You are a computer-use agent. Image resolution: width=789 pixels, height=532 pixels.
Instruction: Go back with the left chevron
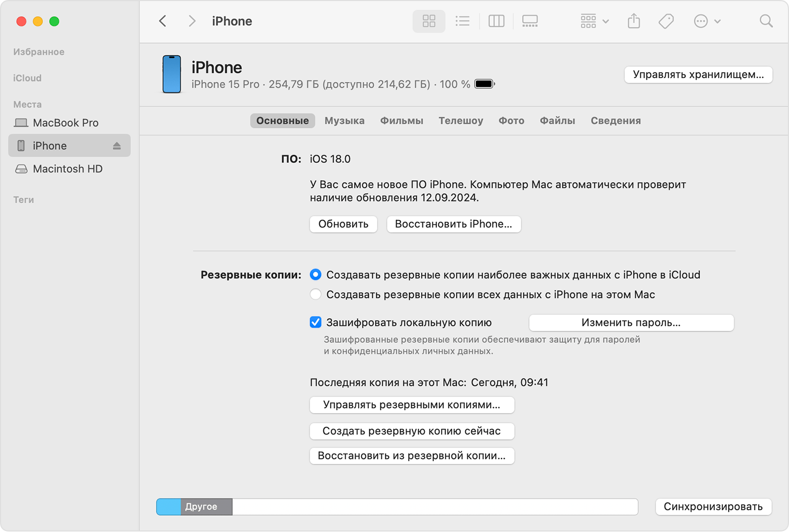(163, 21)
